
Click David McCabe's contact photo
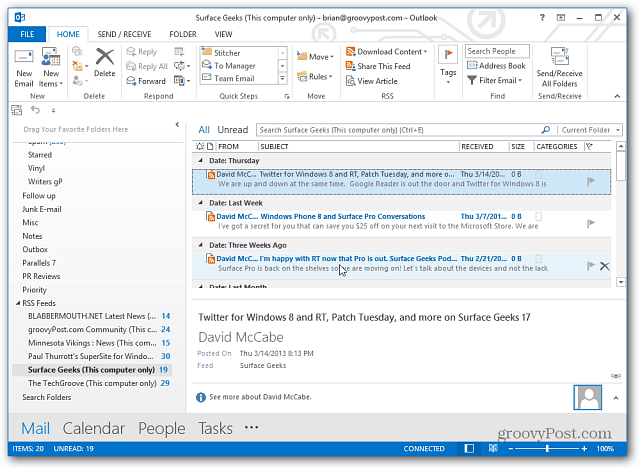tap(587, 397)
